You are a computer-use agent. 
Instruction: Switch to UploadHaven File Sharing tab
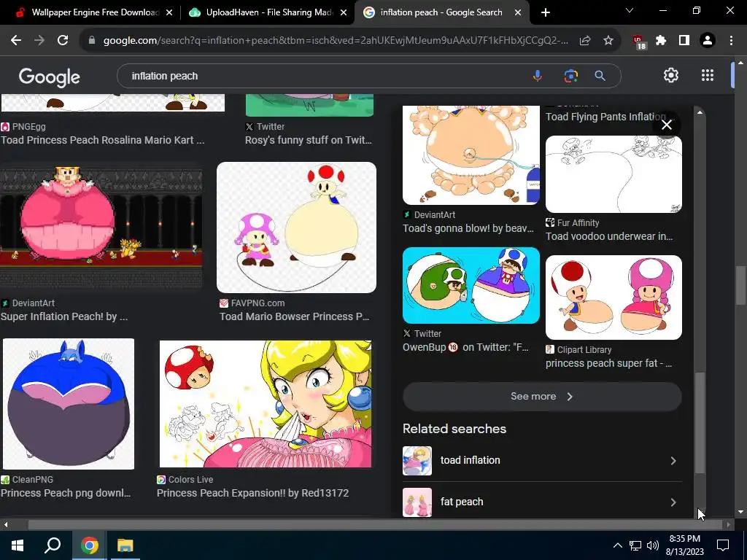[267, 13]
